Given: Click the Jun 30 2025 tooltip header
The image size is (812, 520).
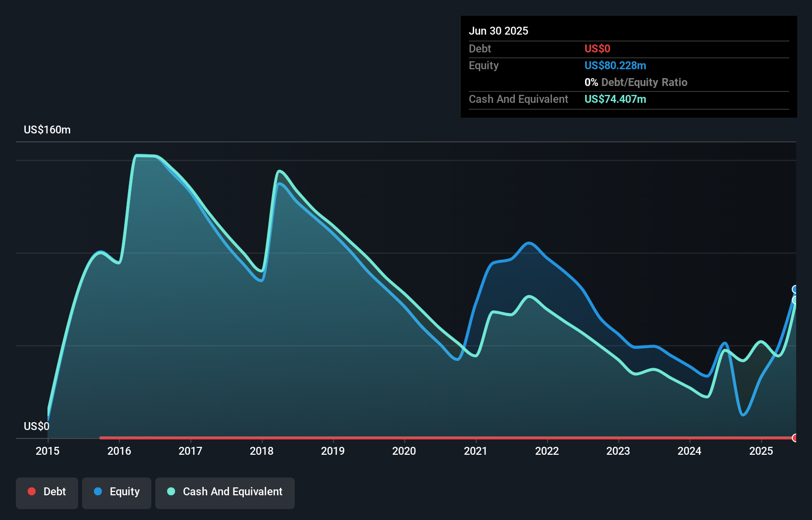Looking at the screenshot, I should pyautogui.click(x=498, y=31).
